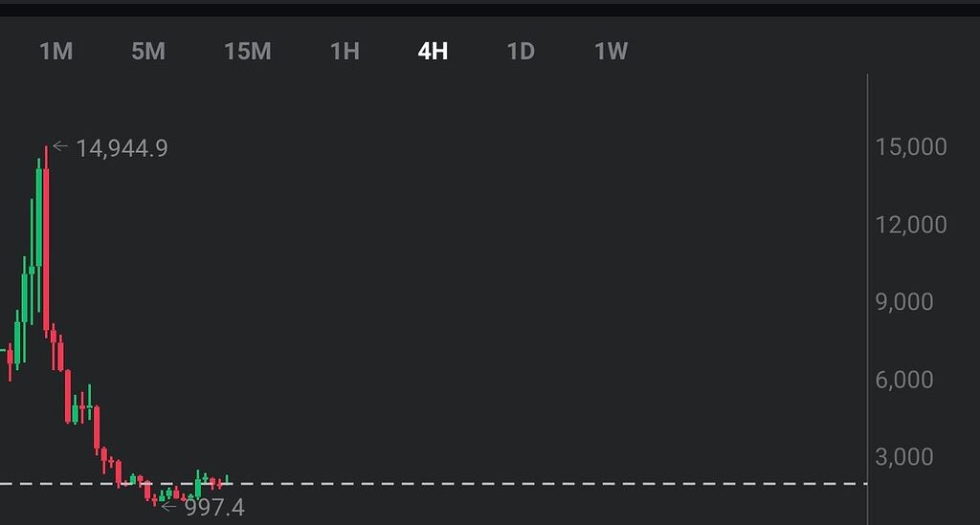Click the 997.4 low price label

[x=214, y=508]
